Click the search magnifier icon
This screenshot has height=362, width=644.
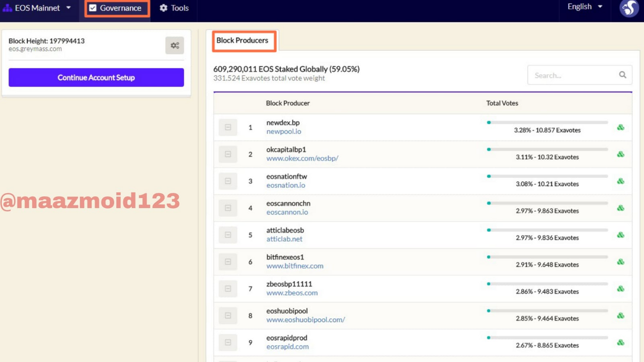[x=622, y=75]
